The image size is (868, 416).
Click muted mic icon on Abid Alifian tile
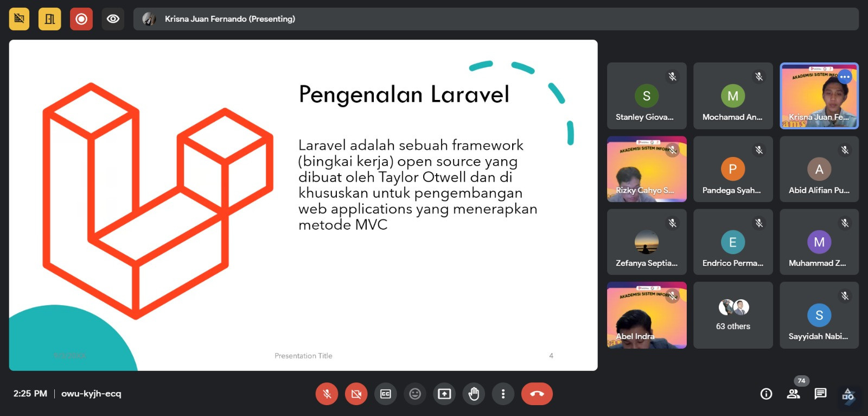coord(845,150)
